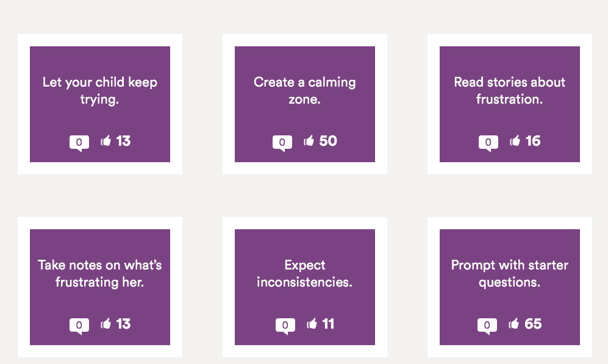Open the 'Create a calming zone.' tip

click(x=305, y=91)
